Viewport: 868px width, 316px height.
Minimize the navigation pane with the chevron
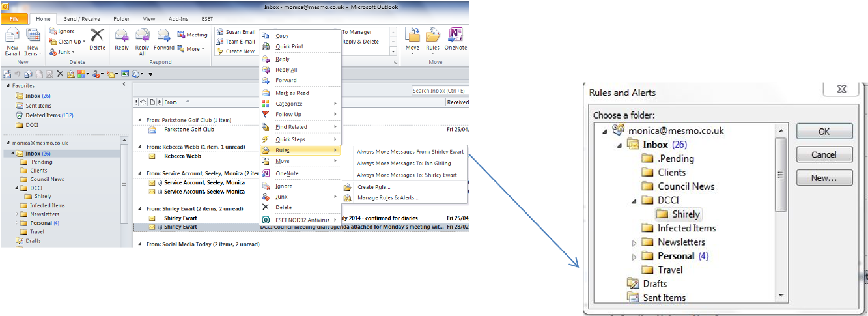pyautogui.click(x=124, y=85)
